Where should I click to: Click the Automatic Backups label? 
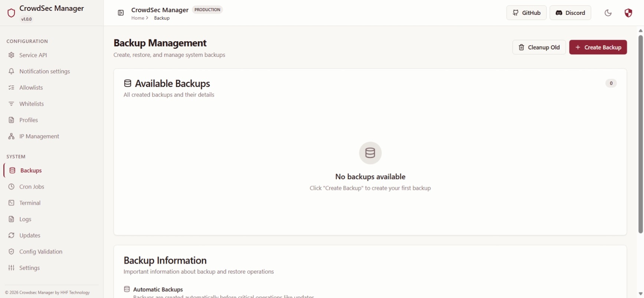[158, 289]
